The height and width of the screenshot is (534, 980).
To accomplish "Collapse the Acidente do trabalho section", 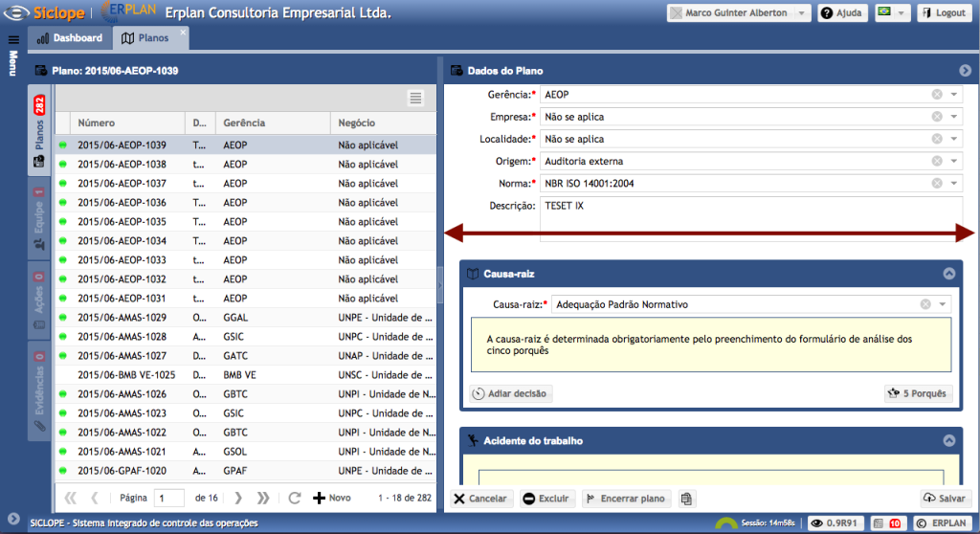I will (948, 440).
